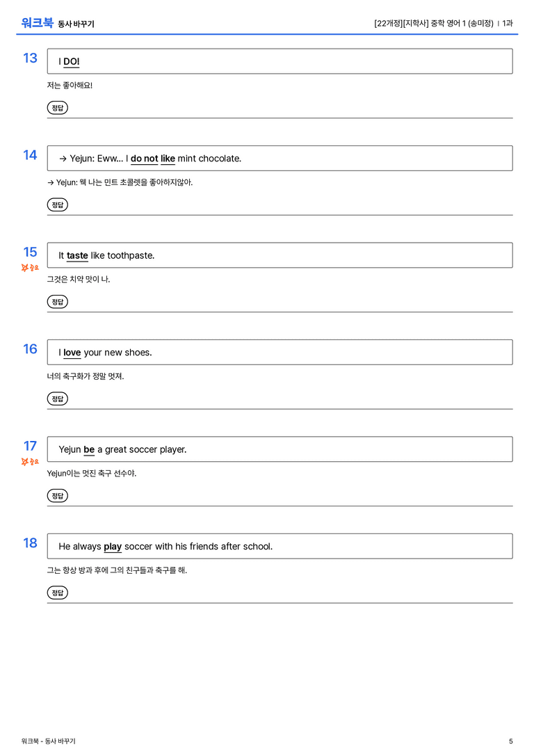The image size is (534, 756).
Task: Click the question number 16
Action: click(30, 348)
